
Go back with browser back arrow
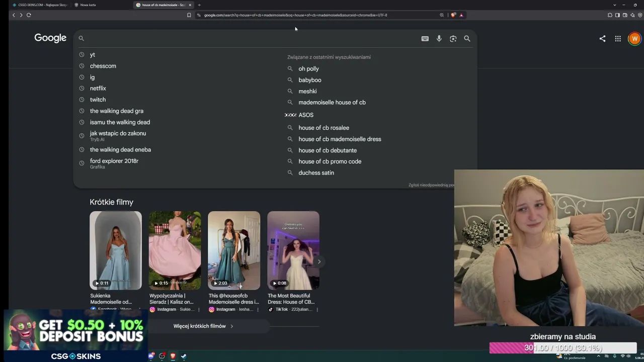14,15
